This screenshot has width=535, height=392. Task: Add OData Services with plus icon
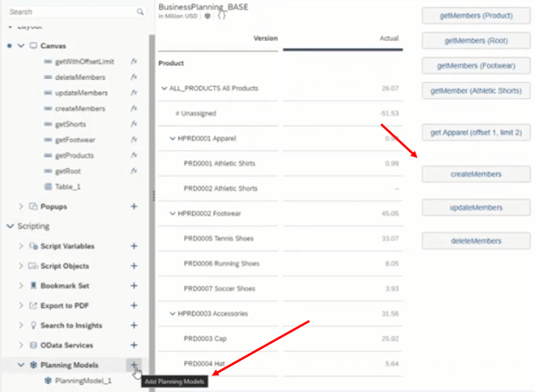(134, 345)
